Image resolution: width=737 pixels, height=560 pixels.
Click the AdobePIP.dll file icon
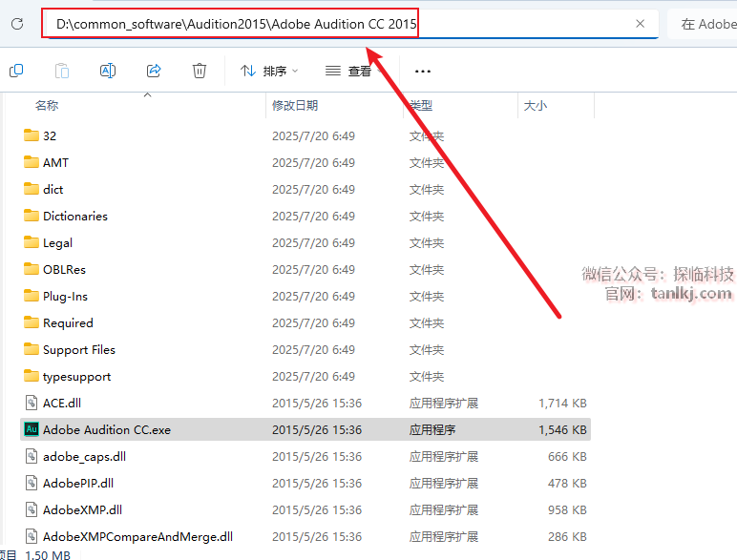tap(32, 483)
